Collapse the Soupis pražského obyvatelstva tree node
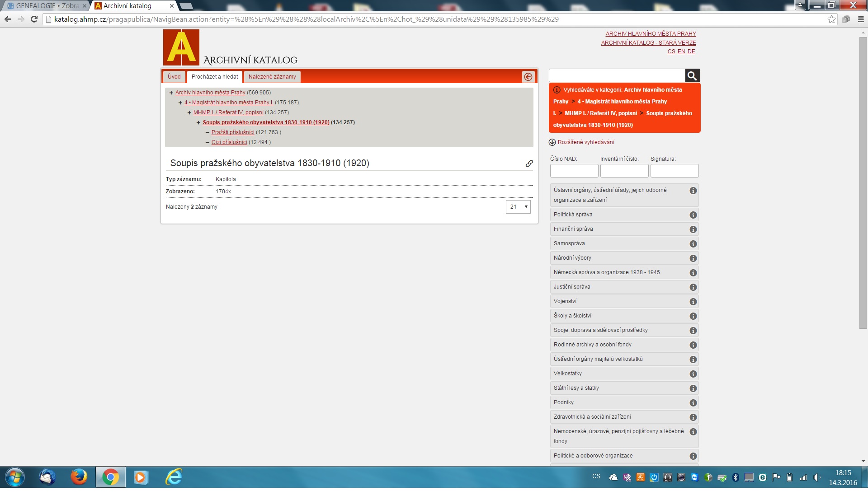Viewport: 868px width, 495px height. tap(198, 122)
